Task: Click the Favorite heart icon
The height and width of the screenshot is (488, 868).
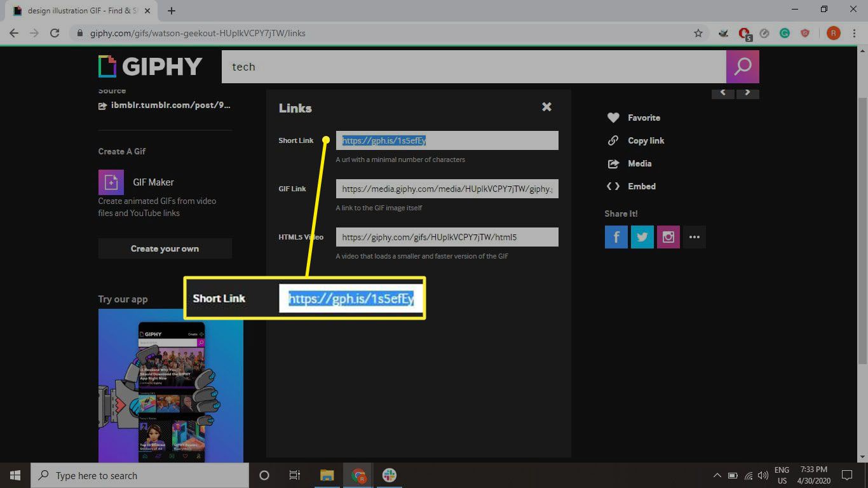Action: [613, 118]
